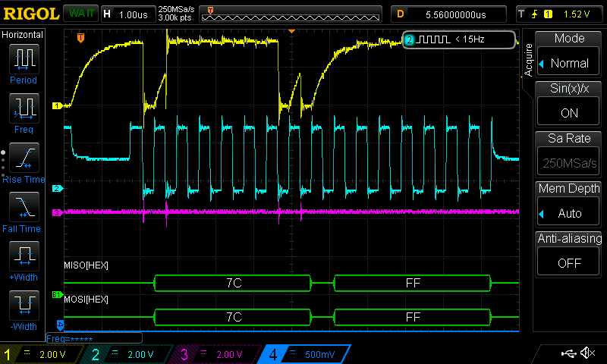
Task: Click the trigger edge slope icon
Action: point(535,14)
